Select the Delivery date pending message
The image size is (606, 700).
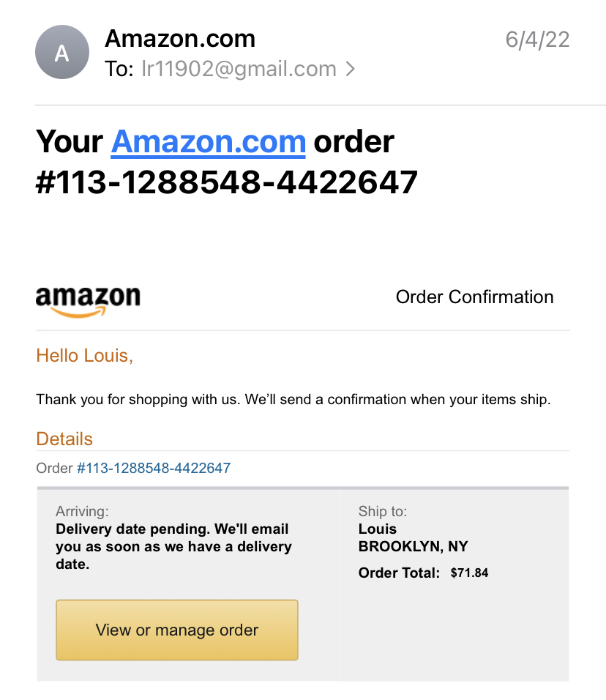(173, 546)
